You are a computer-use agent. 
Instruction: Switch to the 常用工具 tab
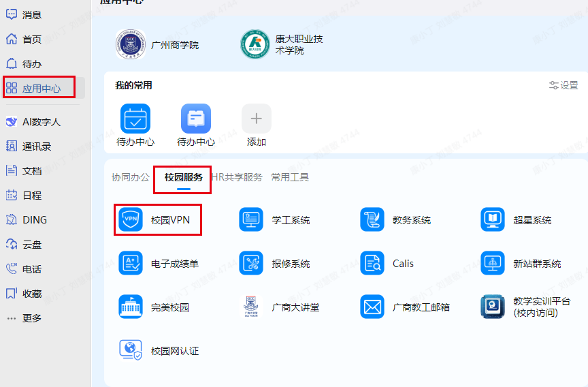pyautogui.click(x=290, y=177)
